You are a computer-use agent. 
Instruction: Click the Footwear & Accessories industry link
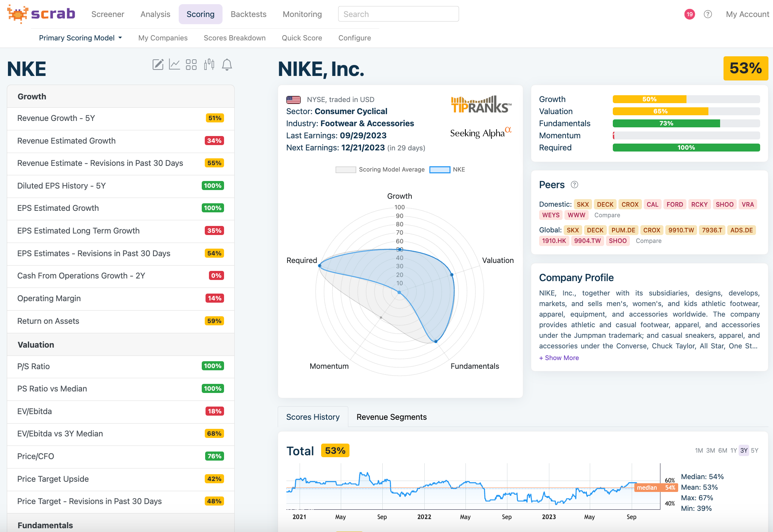click(367, 124)
